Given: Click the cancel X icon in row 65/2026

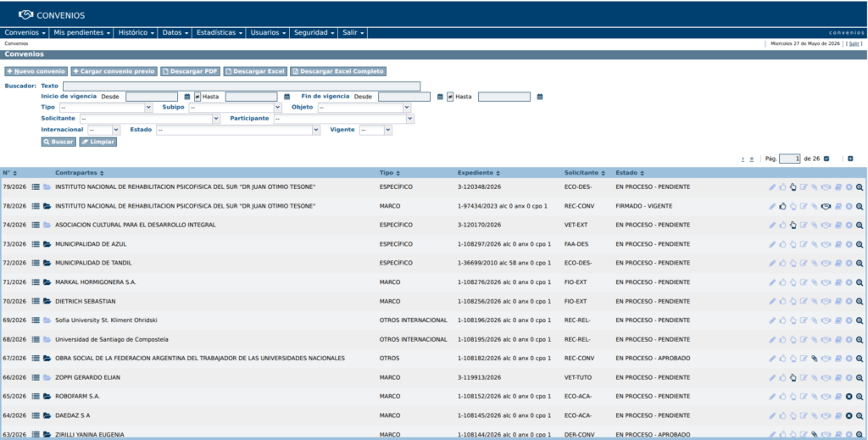Looking at the screenshot, I should [849, 397].
